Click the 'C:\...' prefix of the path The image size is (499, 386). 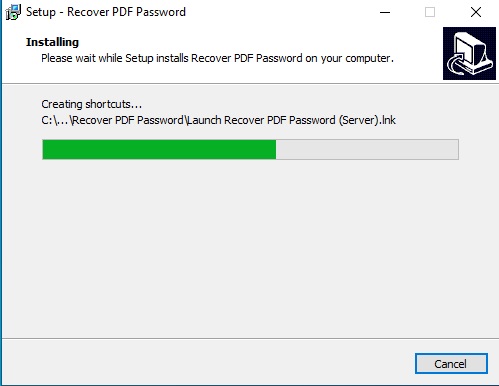[x=55, y=120]
